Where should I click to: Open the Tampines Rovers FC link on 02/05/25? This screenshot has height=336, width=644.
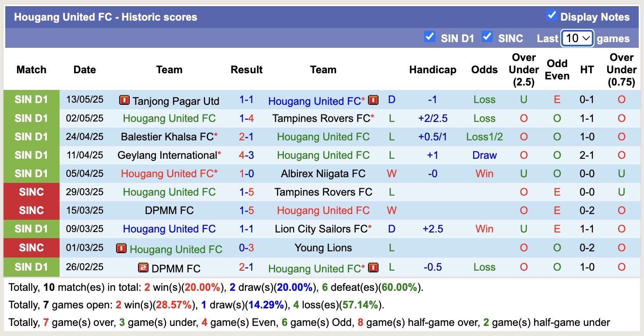pos(321,118)
